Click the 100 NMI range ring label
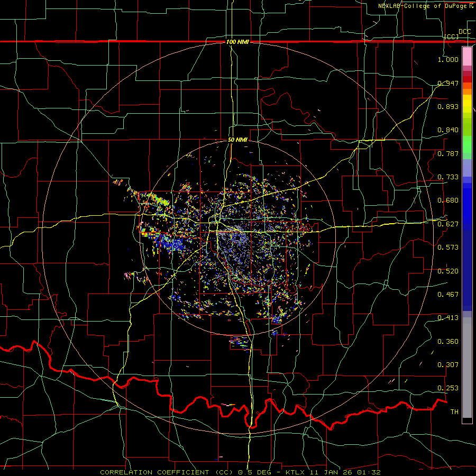The width and height of the screenshot is (476, 476). 237,42
